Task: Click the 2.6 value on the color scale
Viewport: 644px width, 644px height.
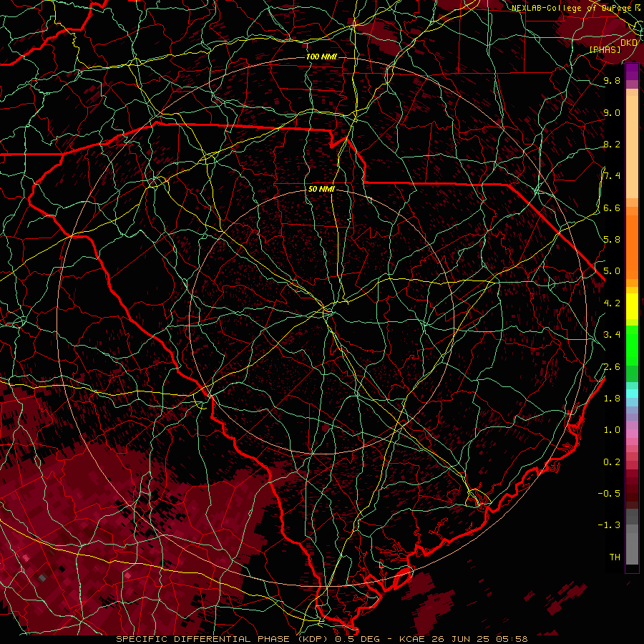Action: (x=612, y=366)
